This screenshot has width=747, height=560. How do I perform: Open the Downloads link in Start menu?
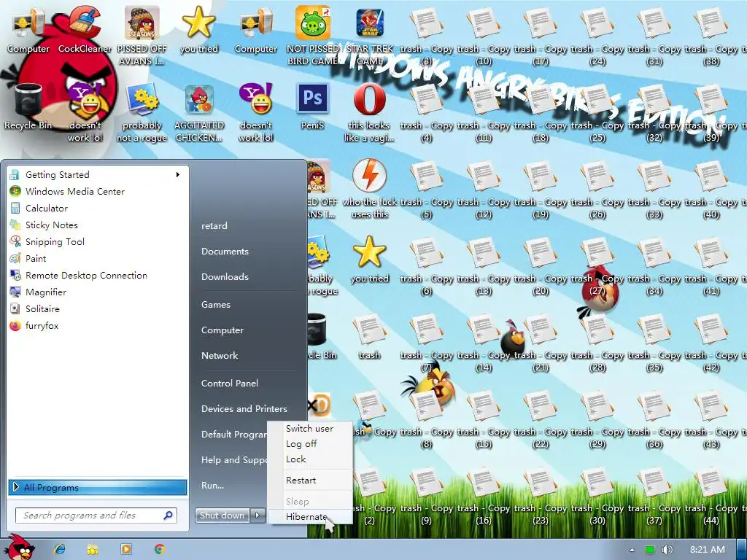click(225, 276)
